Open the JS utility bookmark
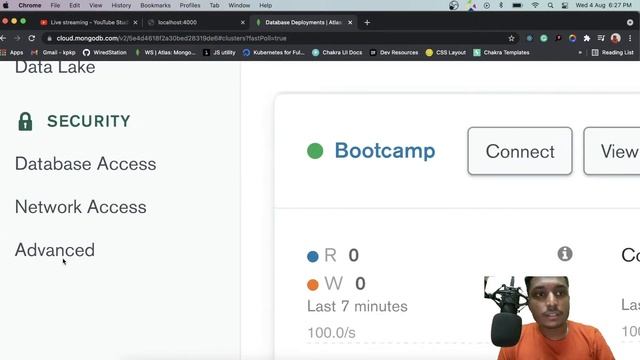The height and width of the screenshot is (360, 640). click(220, 53)
